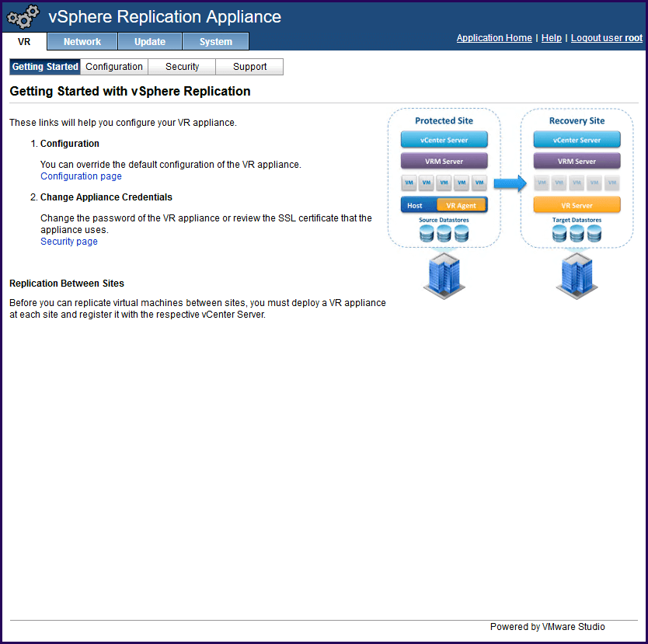Select the Getting Started sub-tab
This screenshot has height=644, width=648.
click(45, 67)
